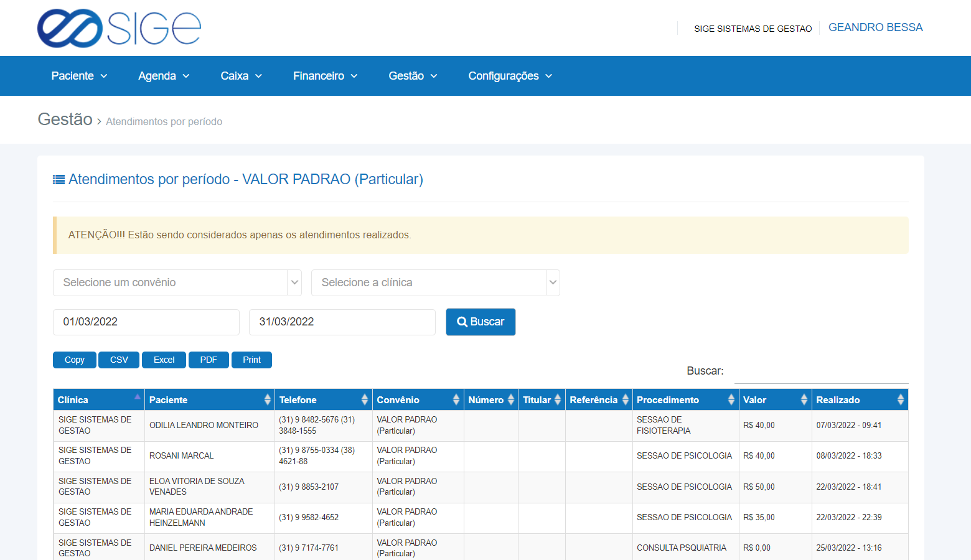The height and width of the screenshot is (560, 971).
Task: Click the start date field 01/03/2022
Action: [146, 322]
